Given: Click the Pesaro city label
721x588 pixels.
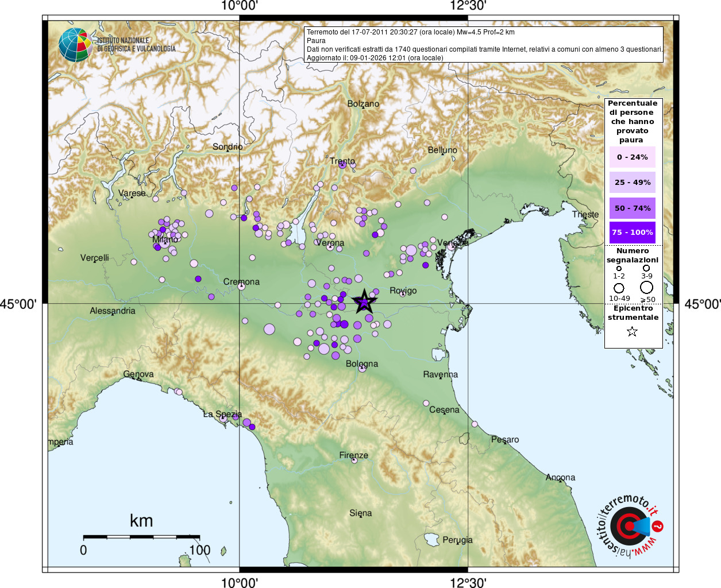Looking at the screenshot, I should (x=505, y=440).
